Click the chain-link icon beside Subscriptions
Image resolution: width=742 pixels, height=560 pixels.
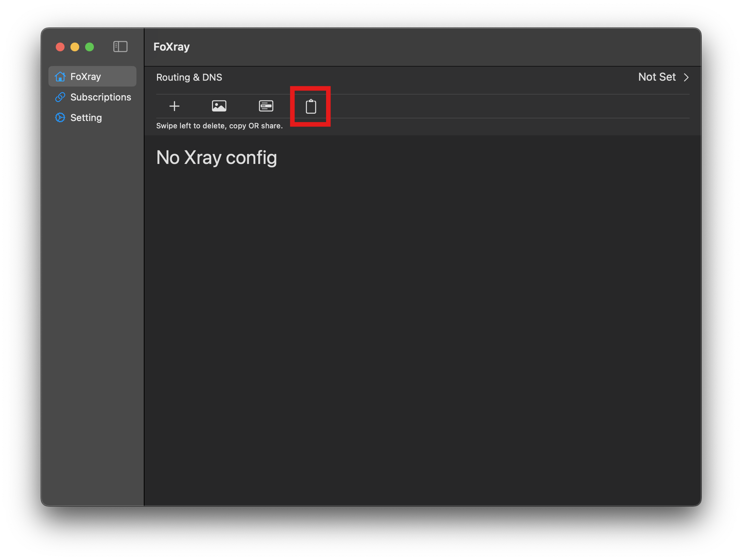point(60,97)
